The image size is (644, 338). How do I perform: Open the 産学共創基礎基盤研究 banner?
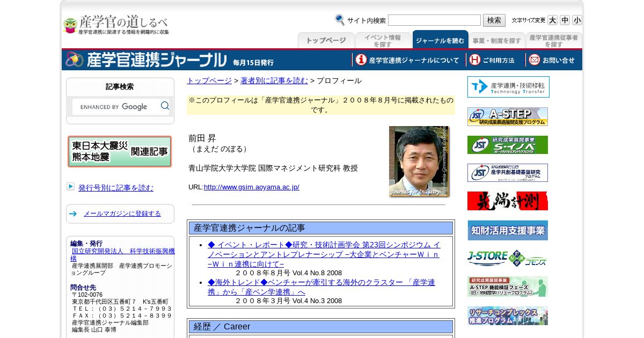tap(508, 173)
